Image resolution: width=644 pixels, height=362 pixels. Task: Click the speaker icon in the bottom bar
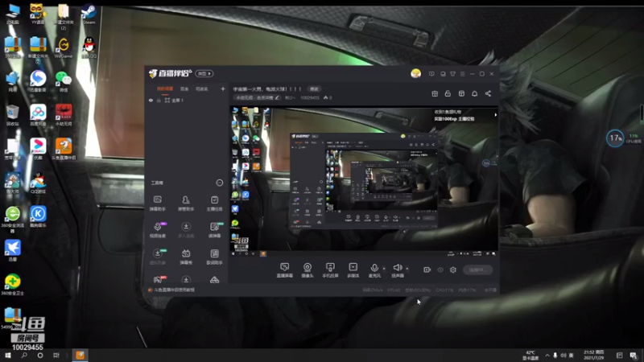[x=397, y=268]
